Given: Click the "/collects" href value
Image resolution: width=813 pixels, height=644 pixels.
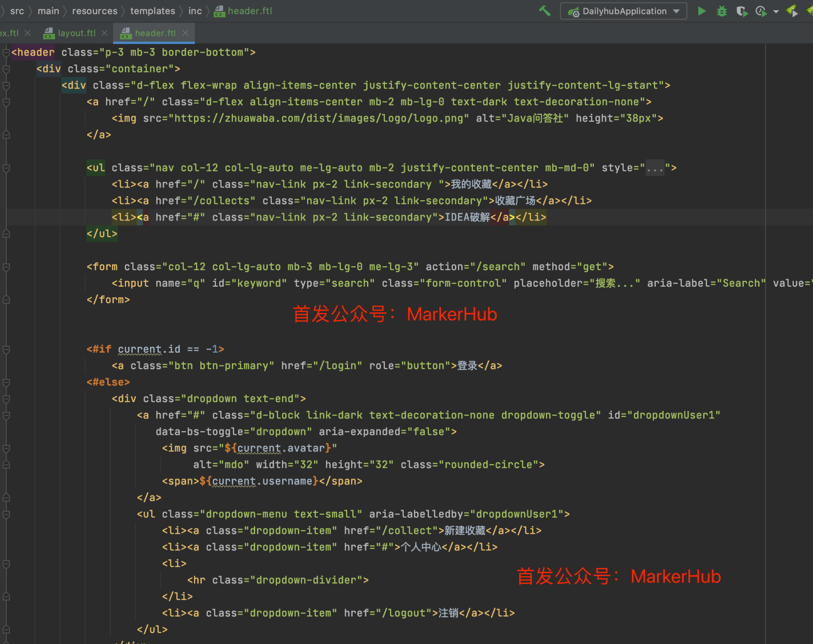Looking at the screenshot, I should 221,201.
